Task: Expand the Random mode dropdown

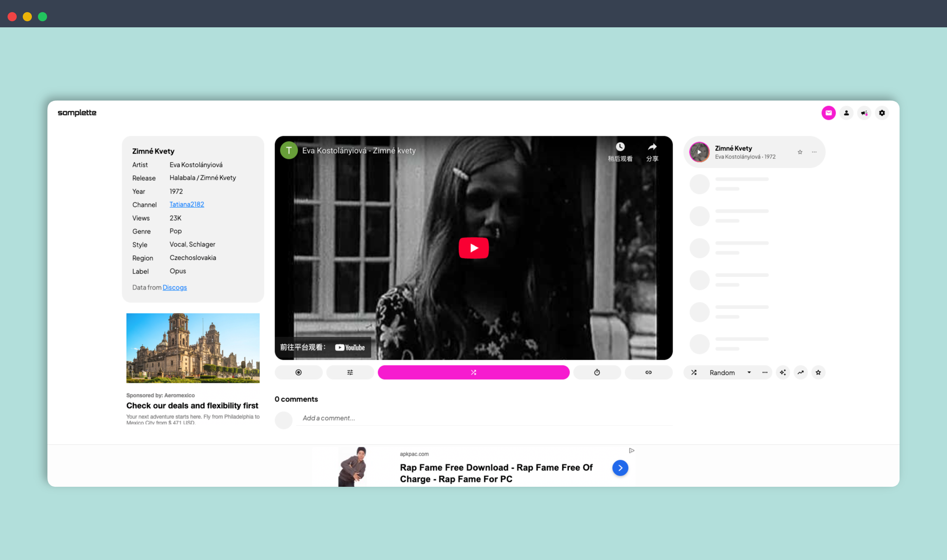Action: 749,372
